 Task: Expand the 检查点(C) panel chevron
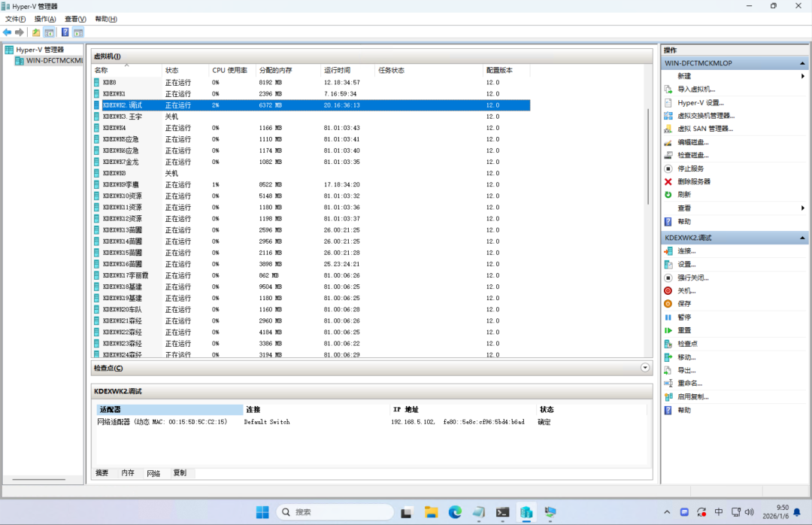(645, 368)
